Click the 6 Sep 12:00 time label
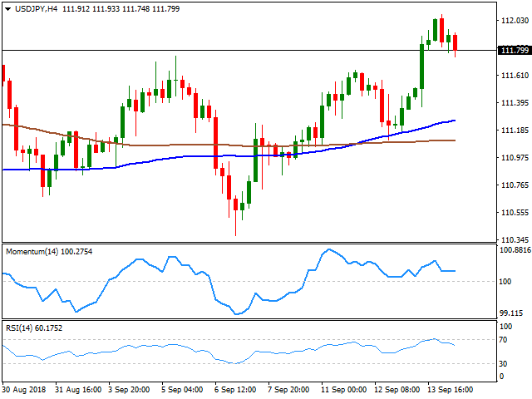This screenshot has width=532, height=399. tap(235, 390)
